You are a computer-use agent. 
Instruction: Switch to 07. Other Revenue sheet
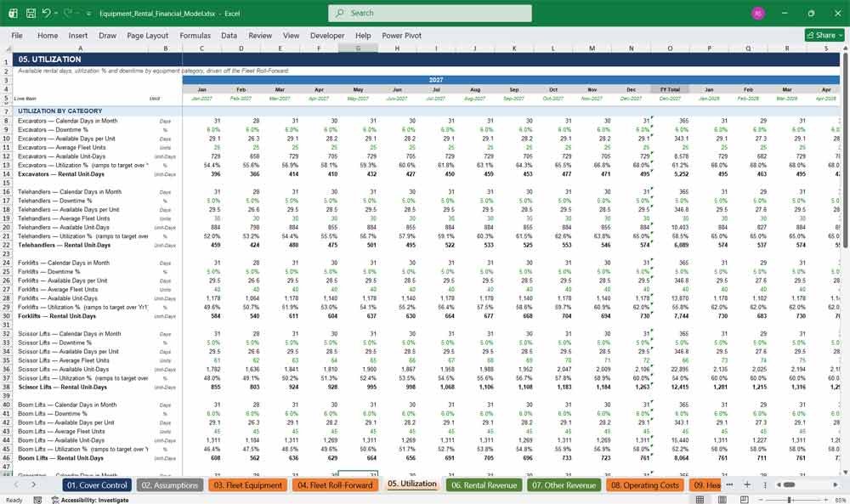click(564, 485)
